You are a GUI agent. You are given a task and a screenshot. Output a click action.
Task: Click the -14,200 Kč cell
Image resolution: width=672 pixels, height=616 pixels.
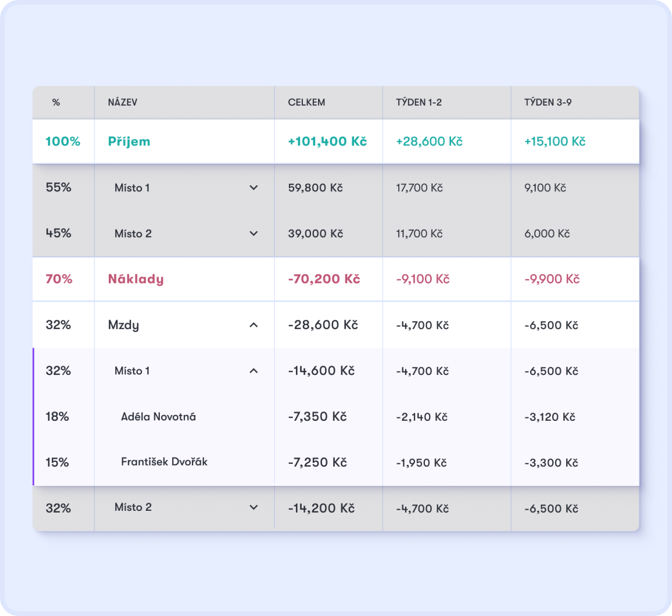coord(321,508)
